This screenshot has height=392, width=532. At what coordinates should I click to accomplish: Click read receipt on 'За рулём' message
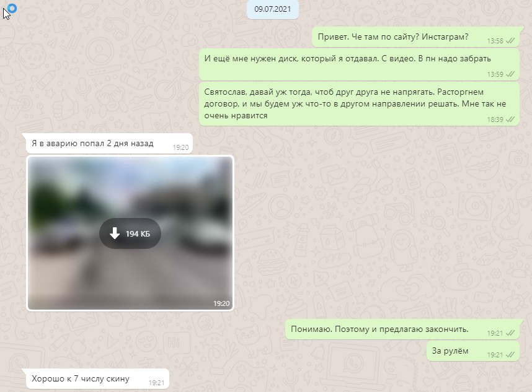click(x=510, y=355)
